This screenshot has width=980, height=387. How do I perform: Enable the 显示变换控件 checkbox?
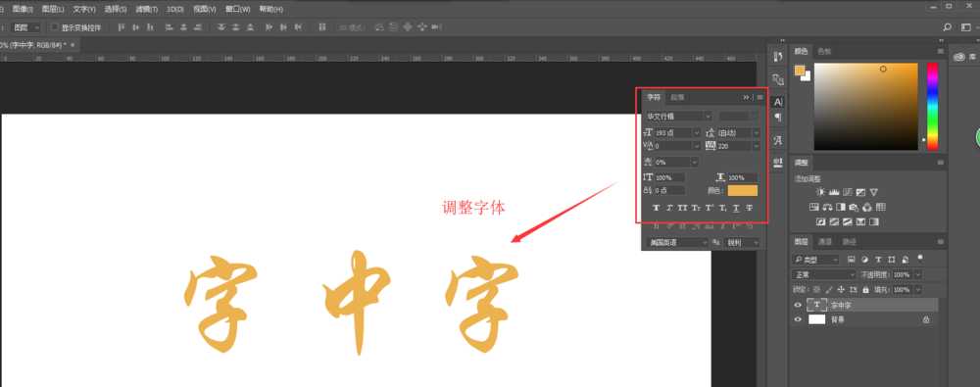click(54, 27)
